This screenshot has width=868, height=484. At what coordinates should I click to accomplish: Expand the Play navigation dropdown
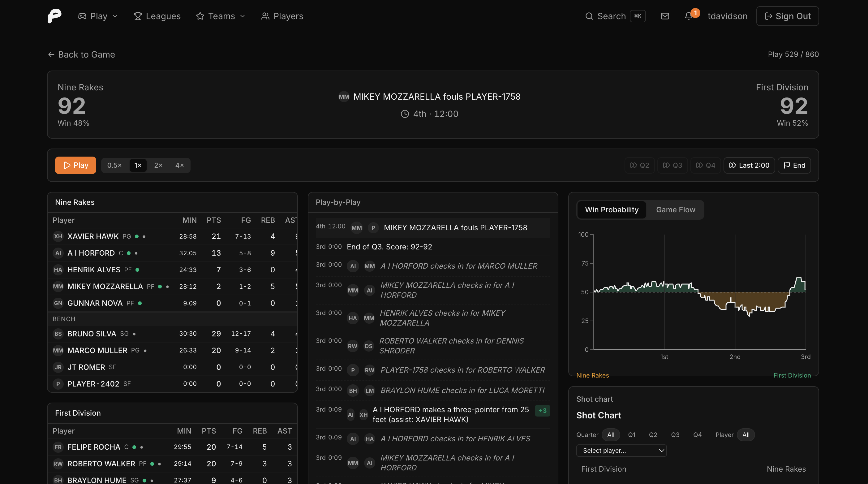pos(98,16)
